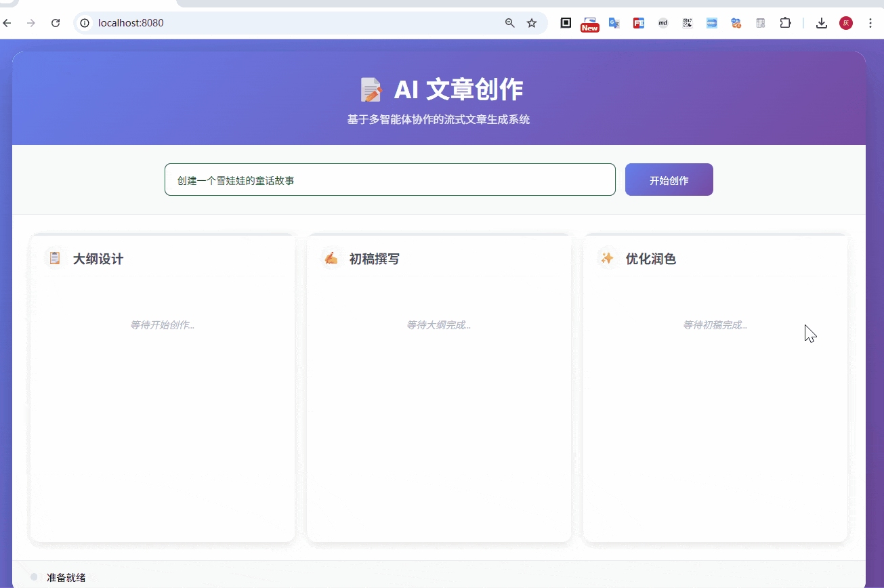
Task: Open the Extensions puzzle piece menu
Action: click(785, 23)
